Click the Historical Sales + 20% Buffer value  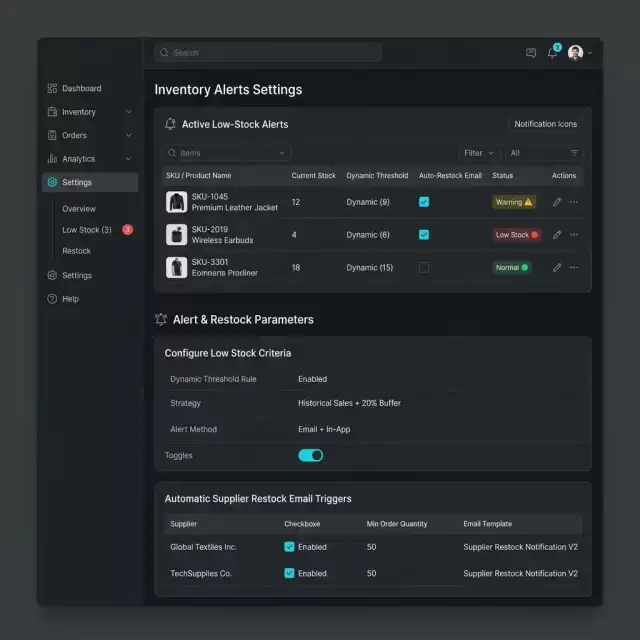349,403
